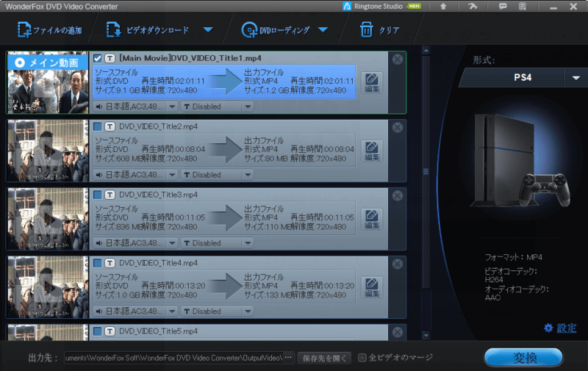Click the 変換 convert button

[x=523, y=358]
